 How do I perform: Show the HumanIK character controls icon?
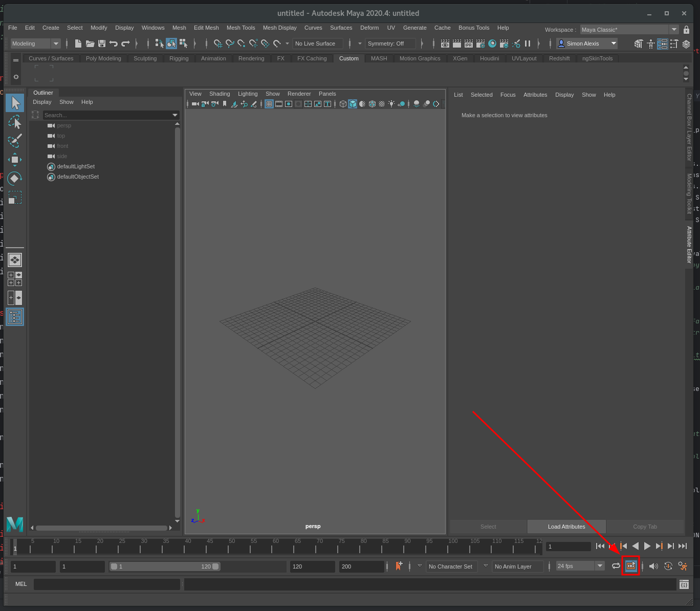650,43
